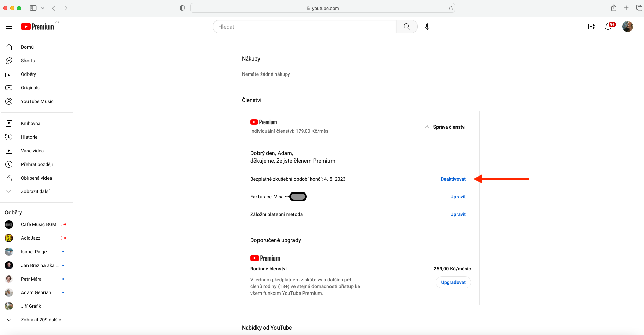644x335 pixels.
Task: Open the account avatar menu
Action: coord(628,27)
